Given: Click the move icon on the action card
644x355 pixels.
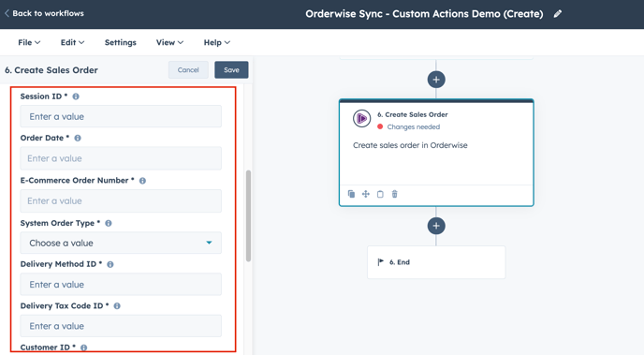Looking at the screenshot, I should click(x=366, y=194).
